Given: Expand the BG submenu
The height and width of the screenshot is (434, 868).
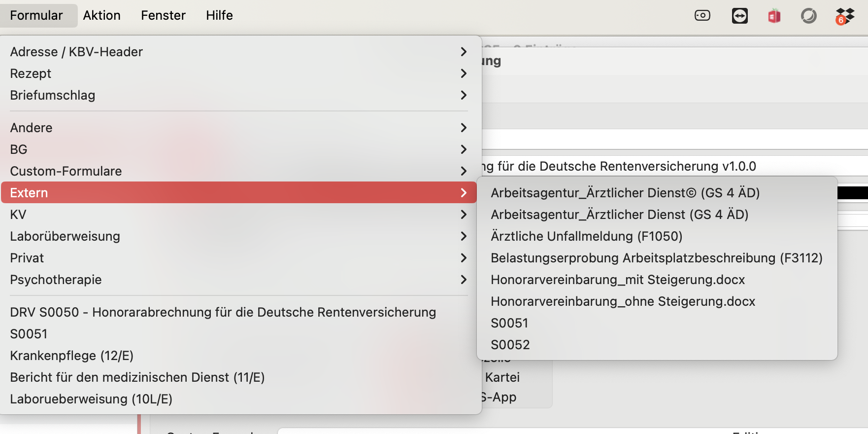Looking at the screenshot, I should pos(239,149).
